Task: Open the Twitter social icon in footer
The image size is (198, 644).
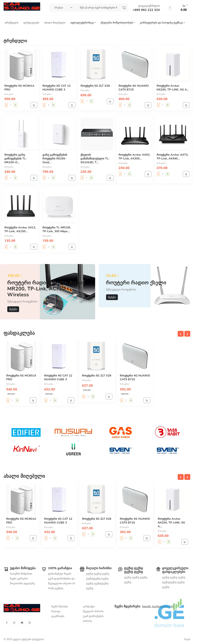Action: 14,622
